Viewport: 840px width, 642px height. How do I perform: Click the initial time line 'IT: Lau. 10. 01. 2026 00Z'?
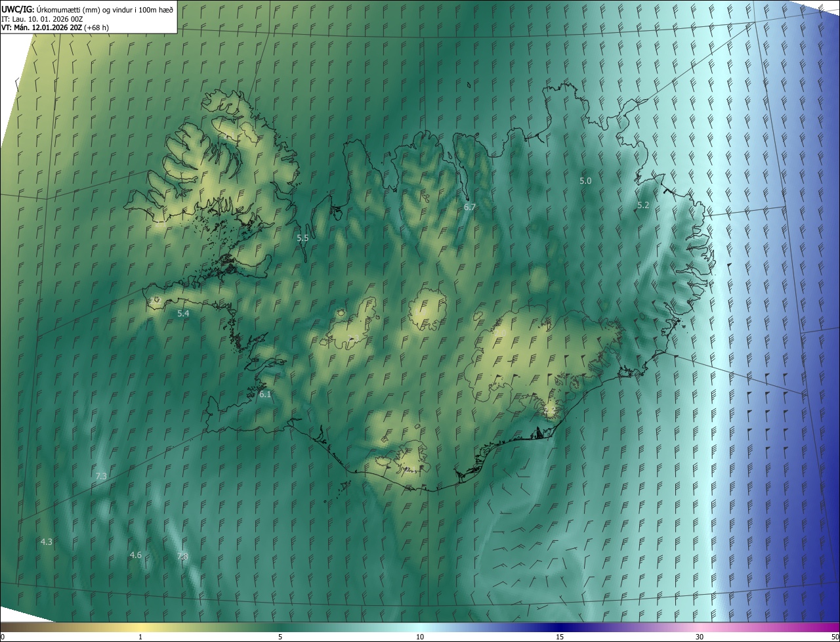coord(42,19)
